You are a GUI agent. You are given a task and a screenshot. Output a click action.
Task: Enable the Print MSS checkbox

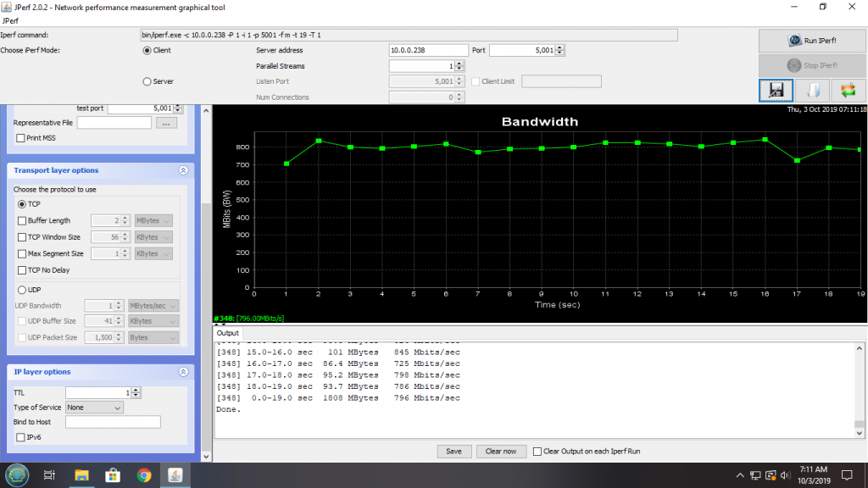(20, 138)
